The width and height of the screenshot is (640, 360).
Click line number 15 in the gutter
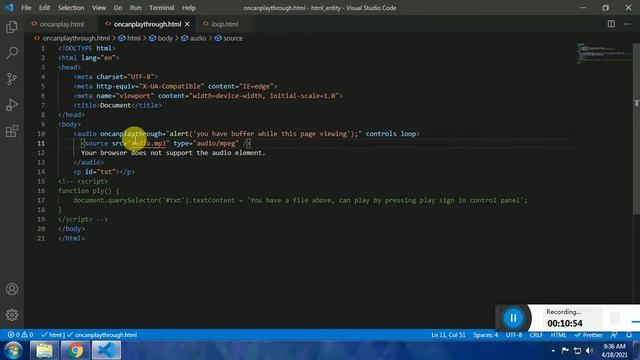pyautogui.click(x=41, y=181)
